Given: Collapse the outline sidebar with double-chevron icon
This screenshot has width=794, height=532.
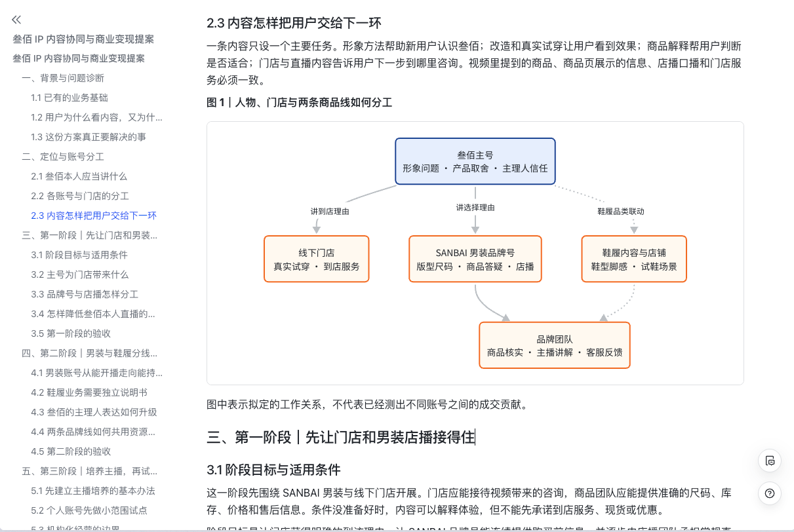Looking at the screenshot, I should (16, 20).
